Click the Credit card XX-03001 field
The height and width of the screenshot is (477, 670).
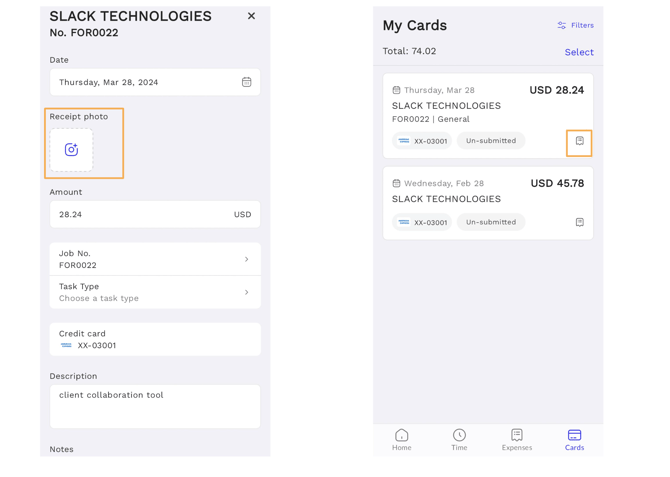pos(155,339)
